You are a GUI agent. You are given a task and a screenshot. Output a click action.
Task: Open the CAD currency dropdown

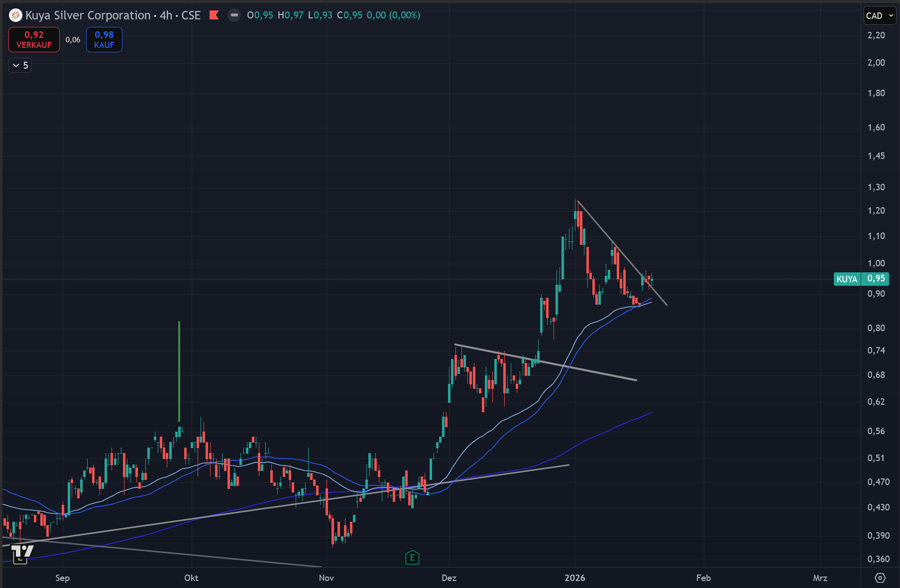point(880,15)
